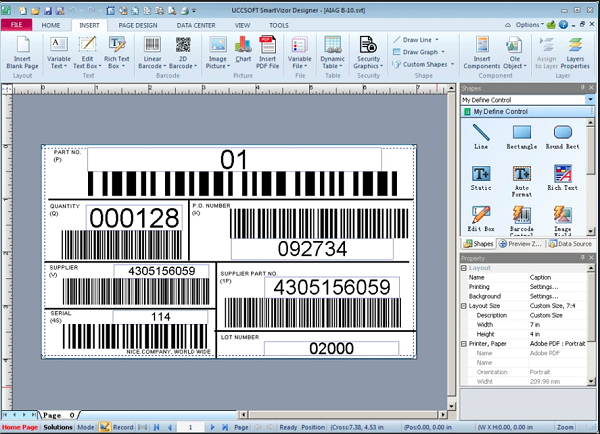Collapse the Layout property group
Viewport: 600px width, 434px height.
click(464, 268)
